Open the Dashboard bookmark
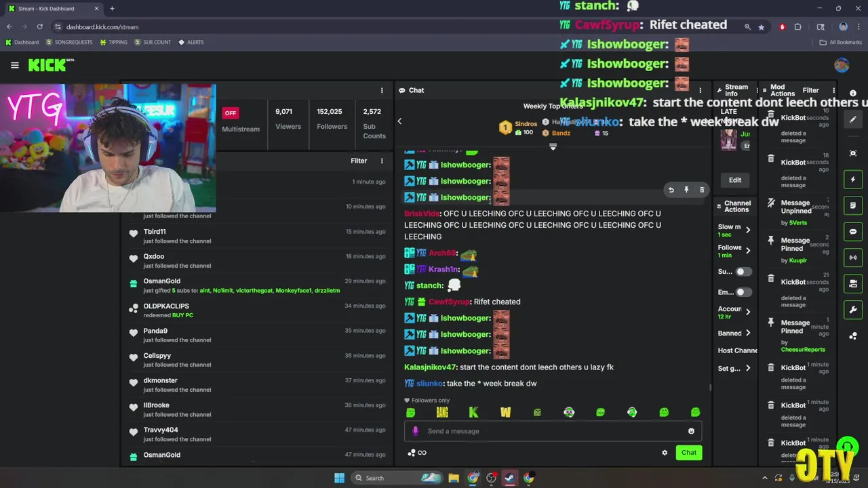Screen dimensions: 868x488 click(x=22, y=42)
